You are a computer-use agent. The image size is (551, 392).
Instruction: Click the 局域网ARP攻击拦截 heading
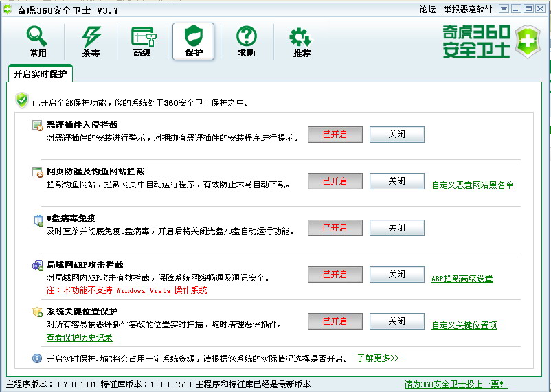85,265
